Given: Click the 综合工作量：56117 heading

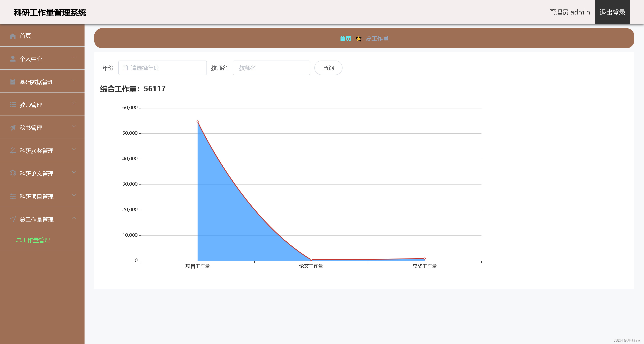Looking at the screenshot, I should tap(133, 89).
